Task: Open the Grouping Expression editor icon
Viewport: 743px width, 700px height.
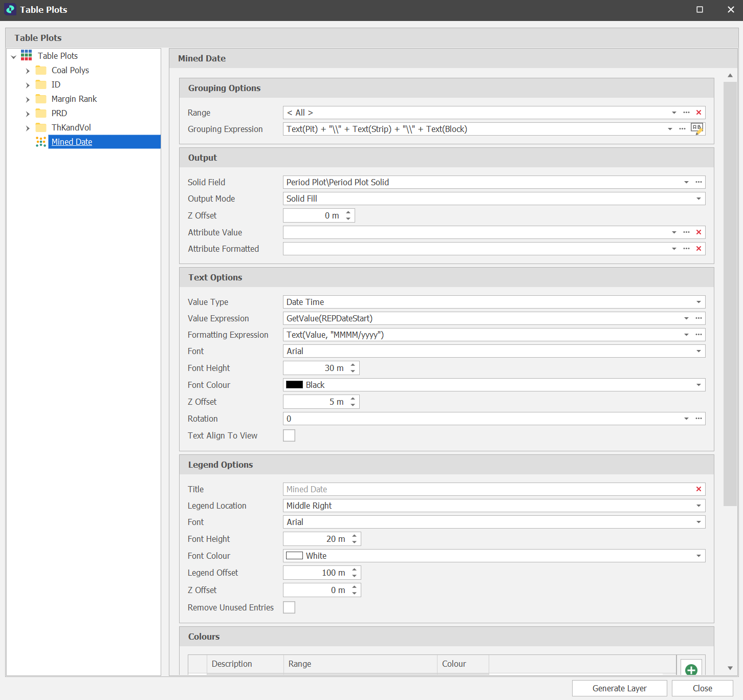Action: click(697, 129)
